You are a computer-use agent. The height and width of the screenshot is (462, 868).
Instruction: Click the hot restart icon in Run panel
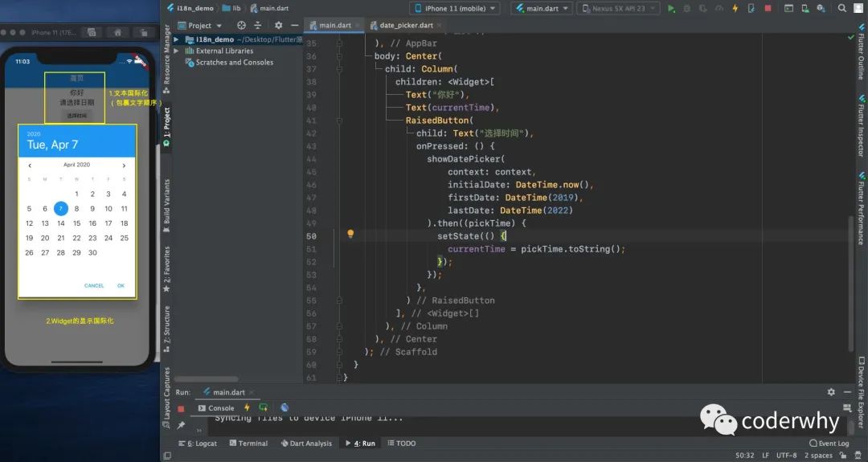coord(264,408)
